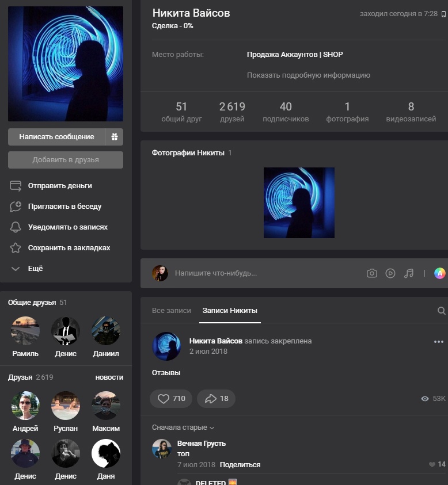Open the photo thumbnail in Фотографии Никиты
This screenshot has width=448, height=485.
coord(299,203)
